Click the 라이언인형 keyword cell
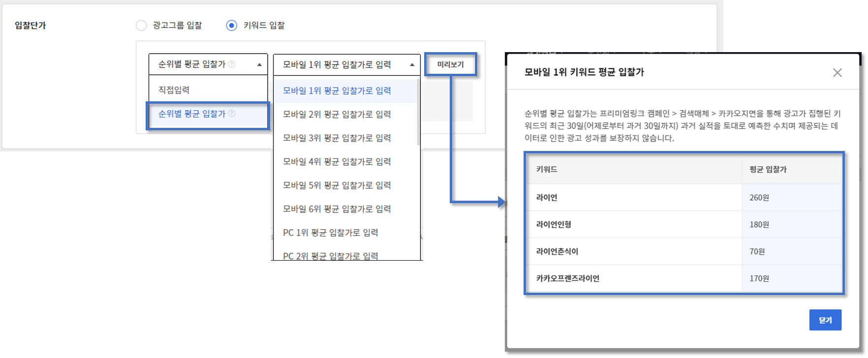Viewport: 868px width, 358px height. coord(634,224)
